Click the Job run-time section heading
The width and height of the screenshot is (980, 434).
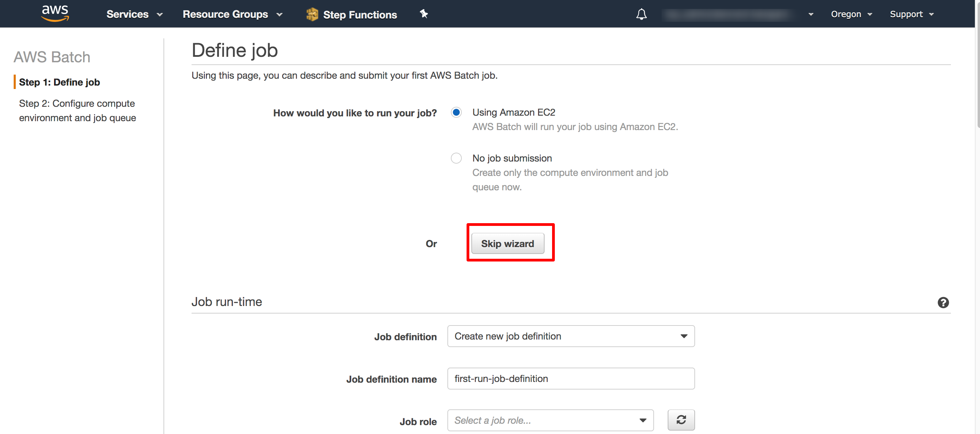(x=227, y=302)
